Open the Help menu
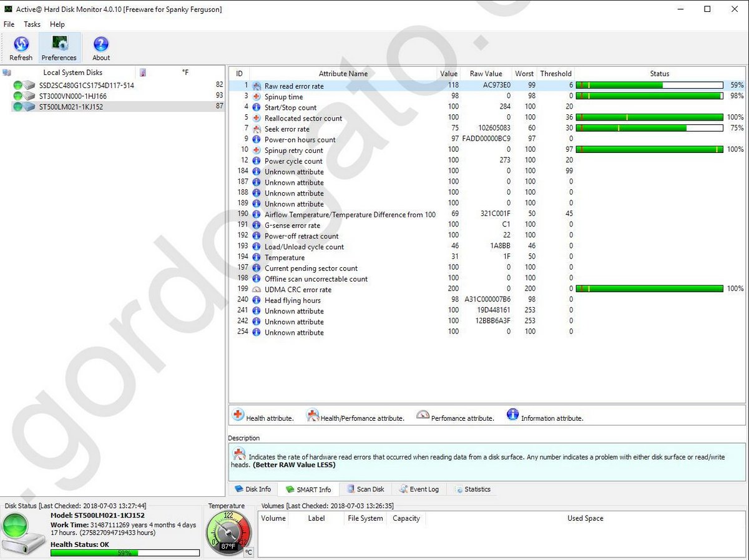The image size is (749, 560). click(x=57, y=24)
